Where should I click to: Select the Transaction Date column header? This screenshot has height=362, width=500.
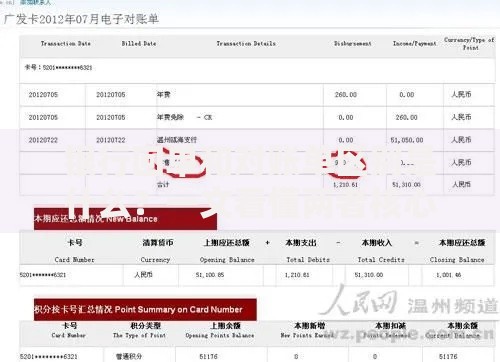66,44
